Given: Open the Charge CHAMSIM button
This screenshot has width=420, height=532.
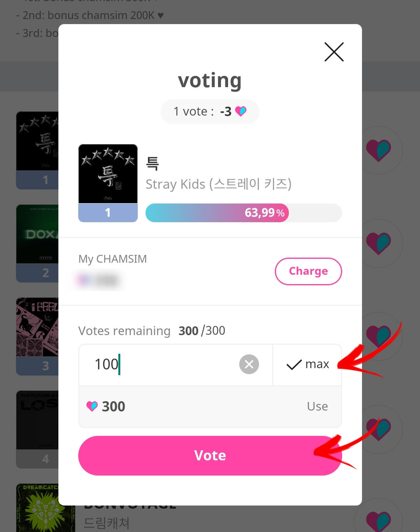Looking at the screenshot, I should (308, 271).
